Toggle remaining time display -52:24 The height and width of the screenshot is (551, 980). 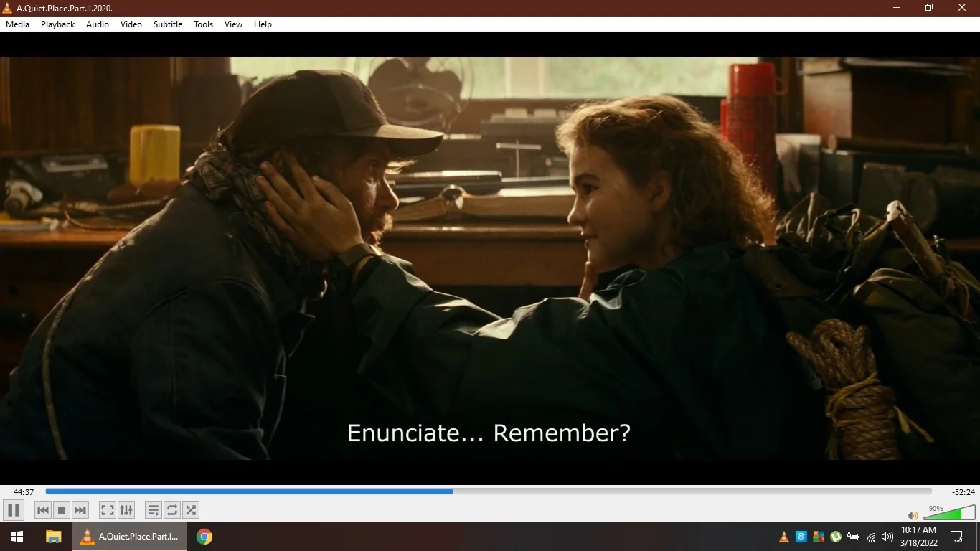coord(963,492)
